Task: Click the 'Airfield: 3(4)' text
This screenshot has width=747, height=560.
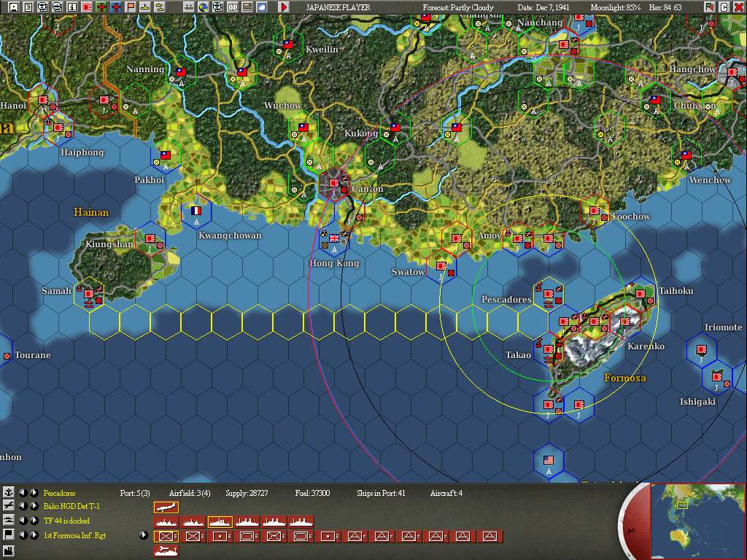Action: 190,493
